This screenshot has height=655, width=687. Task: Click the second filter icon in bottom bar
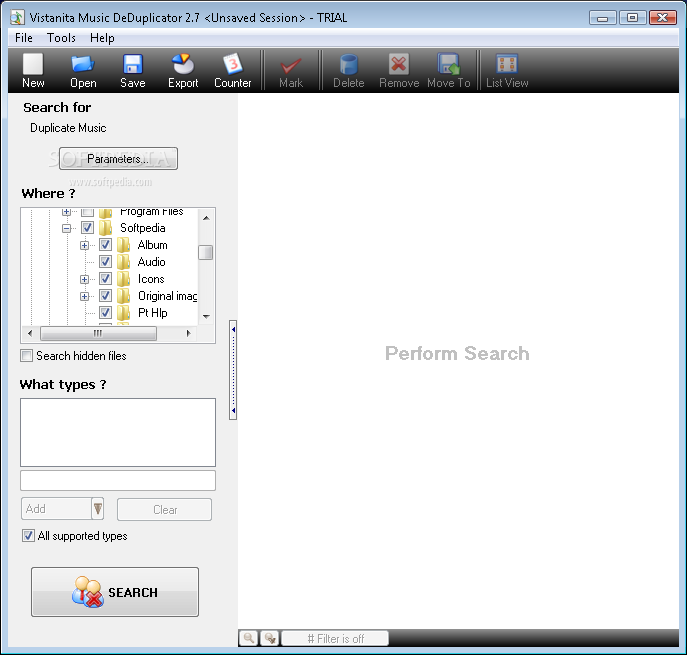click(x=270, y=638)
